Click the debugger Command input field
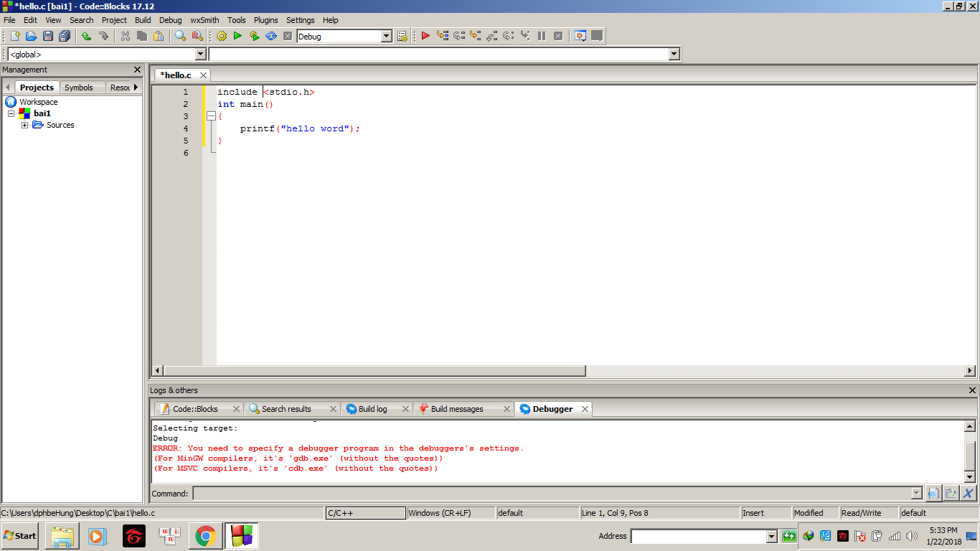 pos(552,494)
